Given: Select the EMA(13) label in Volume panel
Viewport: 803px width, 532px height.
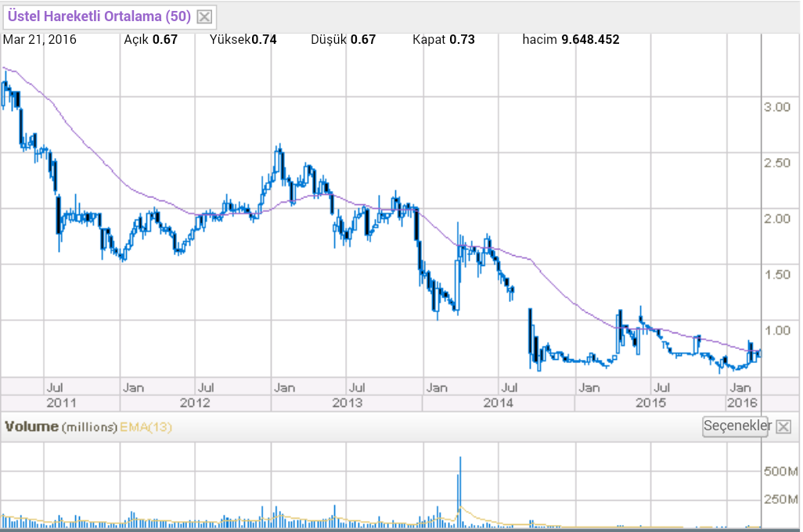Looking at the screenshot, I should [x=146, y=427].
